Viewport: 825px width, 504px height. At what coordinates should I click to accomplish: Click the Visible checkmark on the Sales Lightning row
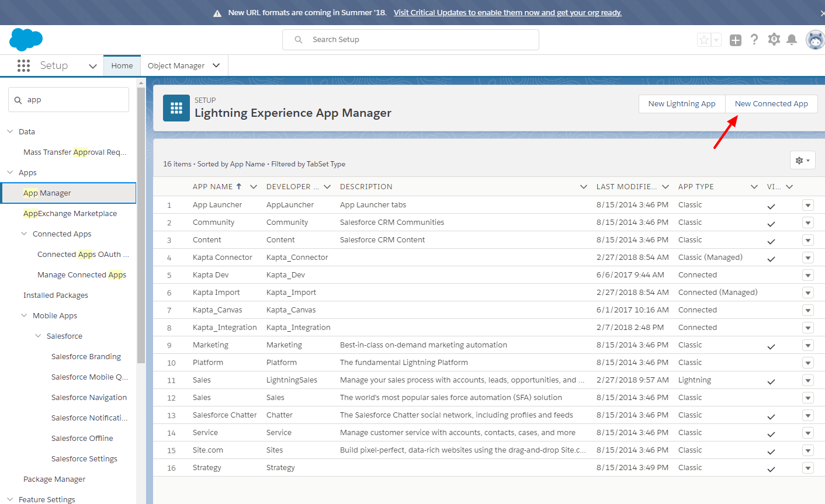click(771, 380)
